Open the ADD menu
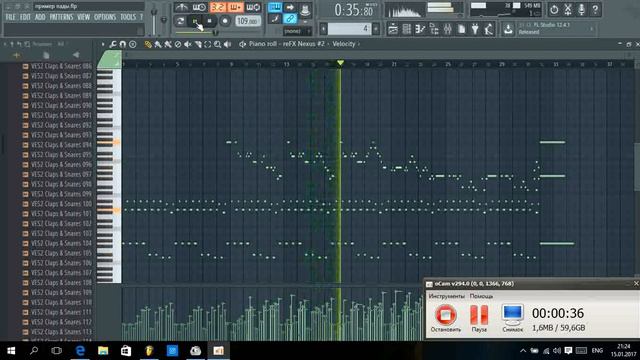This screenshot has height=360, width=640. pyautogui.click(x=40, y=17)
